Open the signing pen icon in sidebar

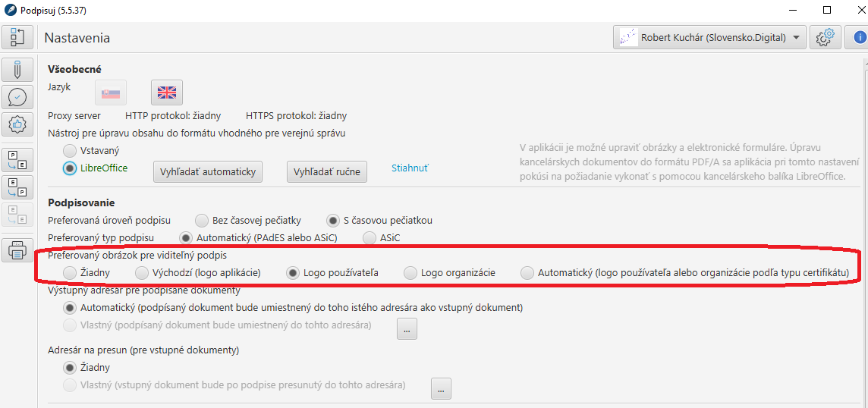[x=18, y=71]
